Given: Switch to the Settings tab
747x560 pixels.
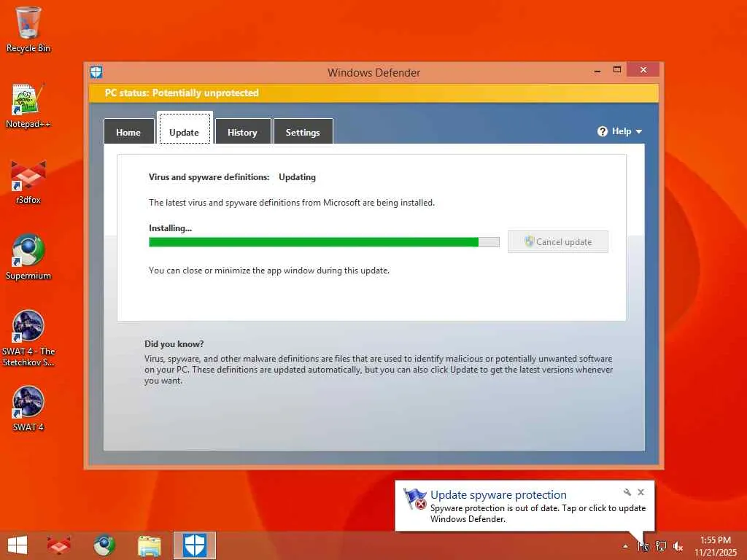Looking at the screenshot, I should 303,132.
